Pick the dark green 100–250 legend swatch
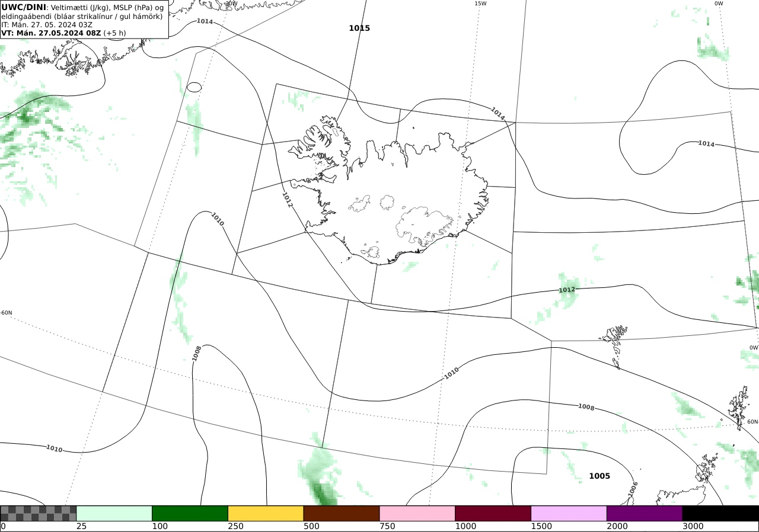 (x=190, y=513)
